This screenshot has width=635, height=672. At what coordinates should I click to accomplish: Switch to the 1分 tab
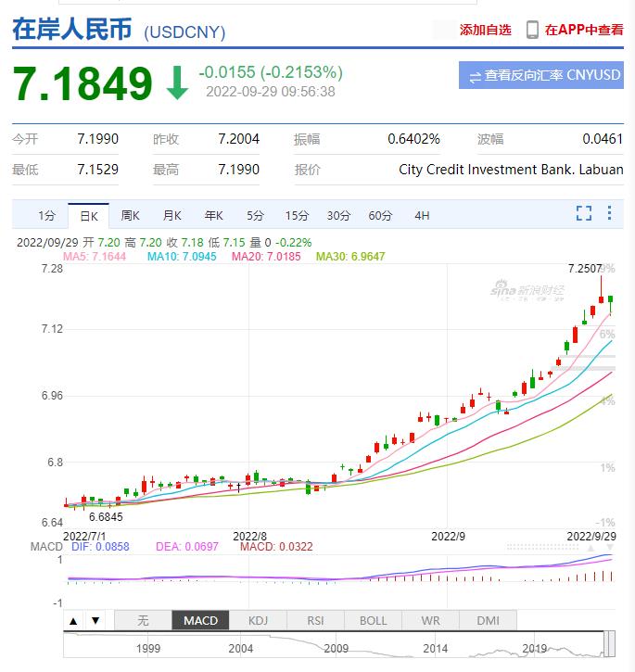[x=46, y=215]
